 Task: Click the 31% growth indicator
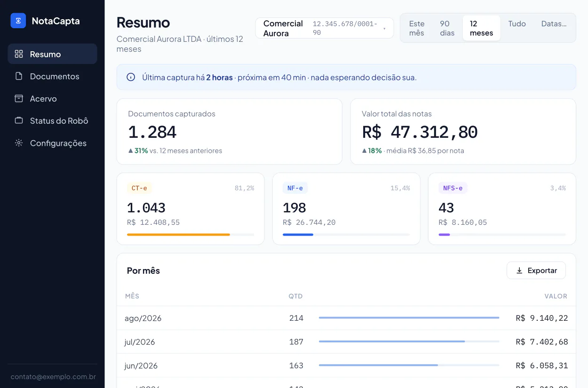138,151
